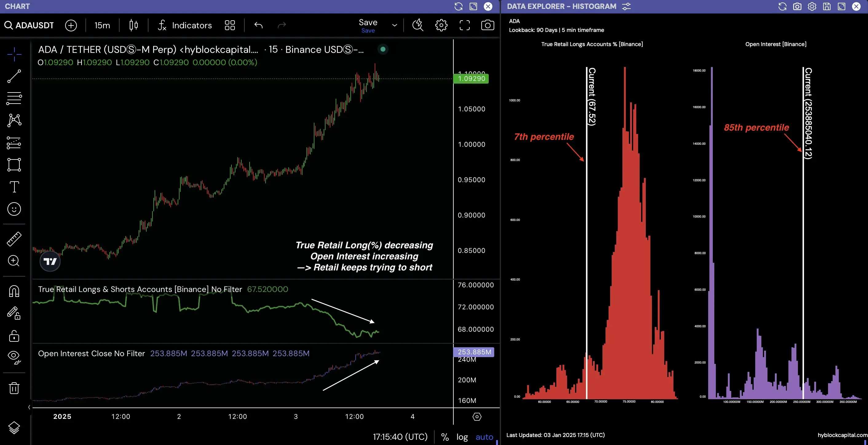The width and height of the screenshot is (868, 445).
Task: Open the emoji icons tool
Action: [14, 209]
